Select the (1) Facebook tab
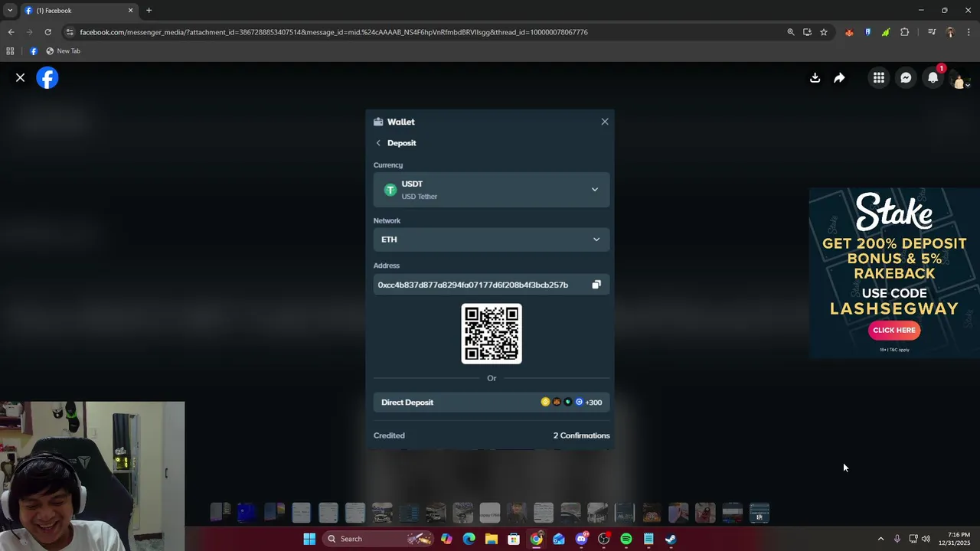 (79, 11)
